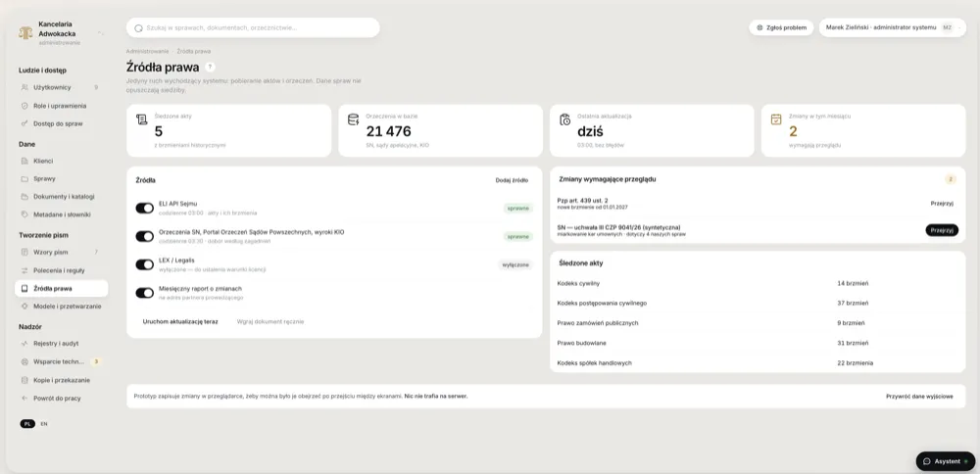
Task: Toggle the ELI API Sejmu source switch
Action: (144, 208)
